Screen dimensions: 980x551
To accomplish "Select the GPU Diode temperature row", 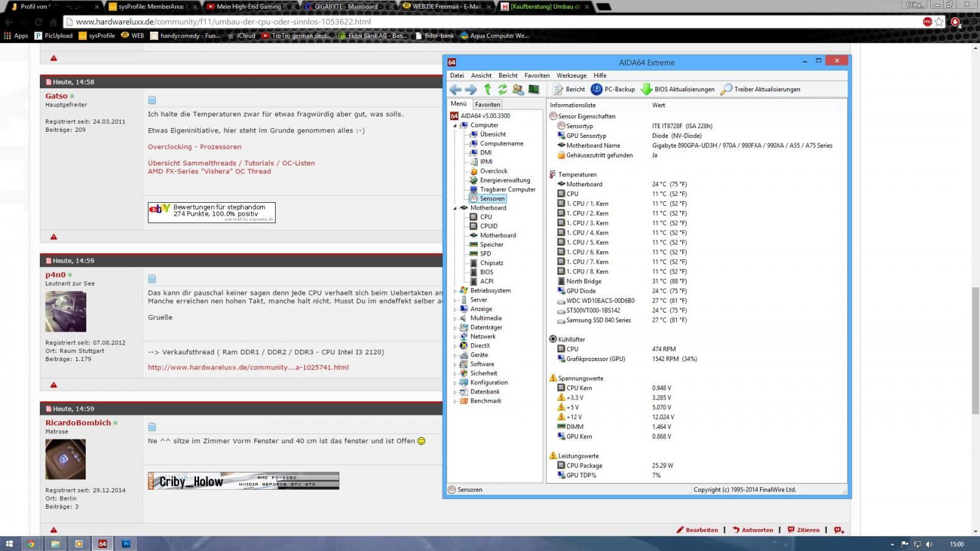I will (697, 291).
